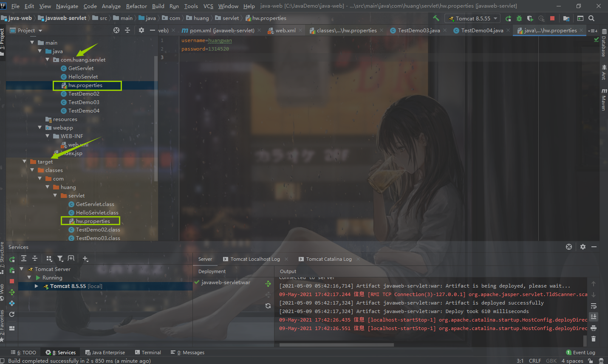608x364 pixels.
Task: Stop service with red square in Services
Action: click(x=12, y=281)
